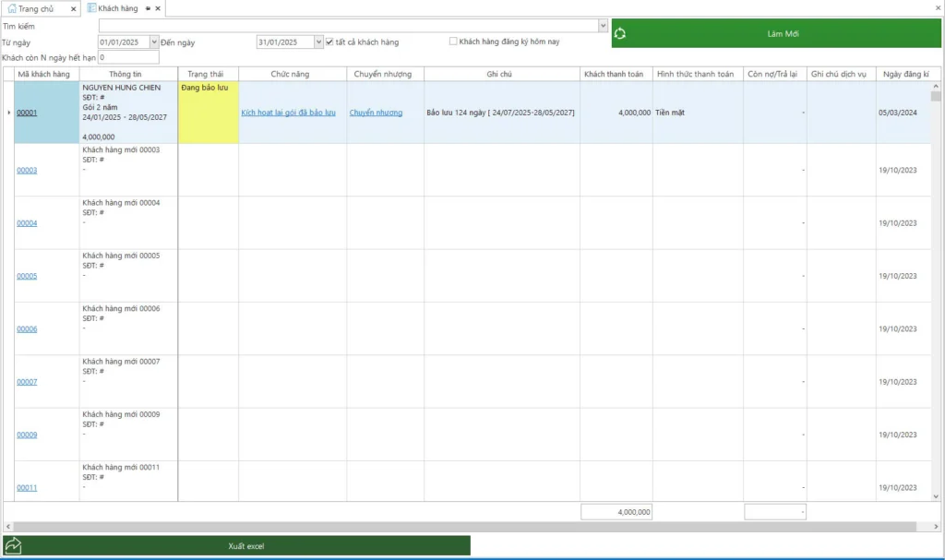Close the Trang chủ tab
Viewport: 945px width, 560px height.
coord(74,9)
